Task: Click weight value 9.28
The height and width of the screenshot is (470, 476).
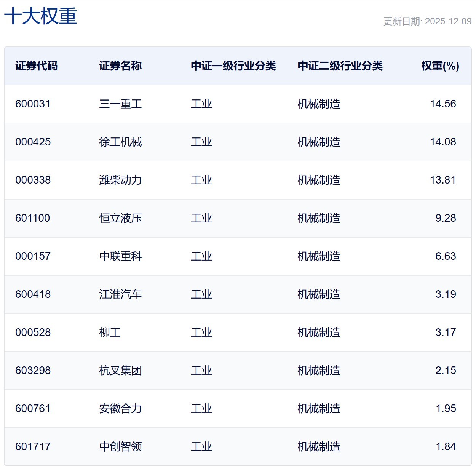Action: [x=446, y=218]
